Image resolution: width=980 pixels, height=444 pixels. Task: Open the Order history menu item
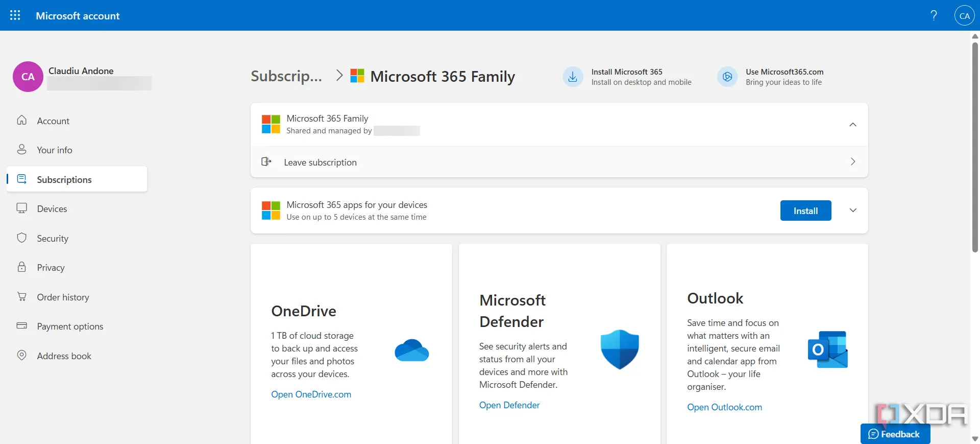77,297
